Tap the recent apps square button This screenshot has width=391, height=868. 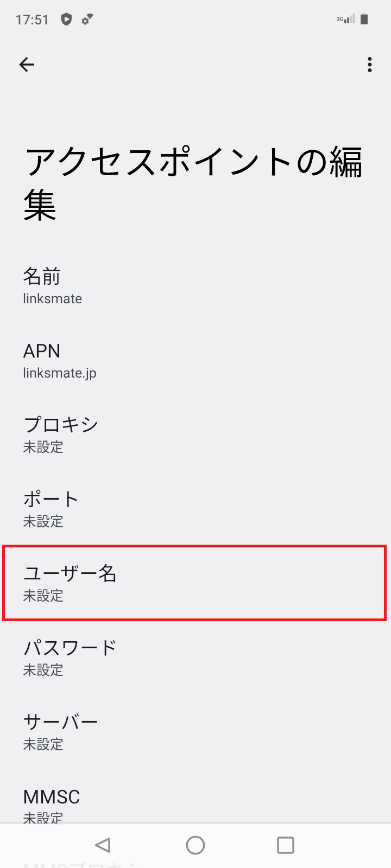tap(286, 845)
